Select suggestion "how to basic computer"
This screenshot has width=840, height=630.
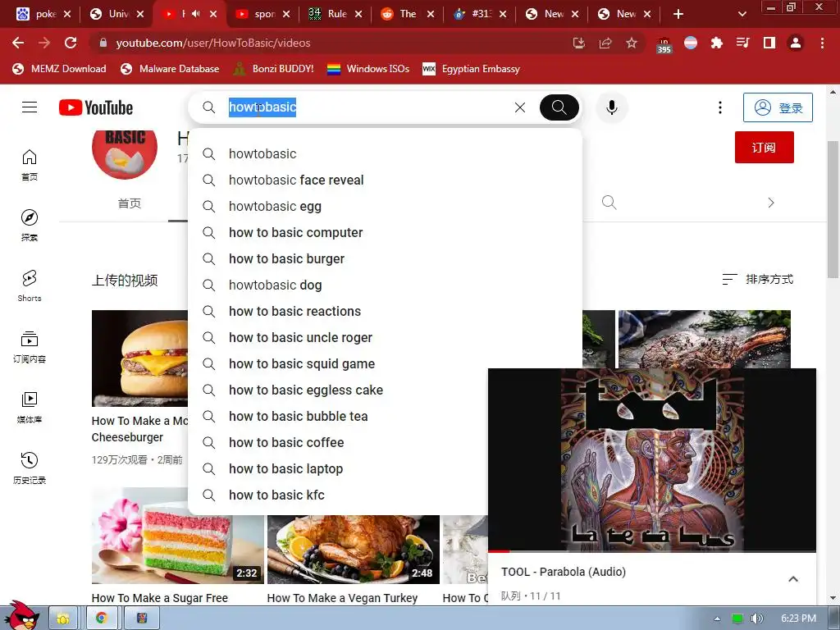pyautogui.click(x=385, y=232)
